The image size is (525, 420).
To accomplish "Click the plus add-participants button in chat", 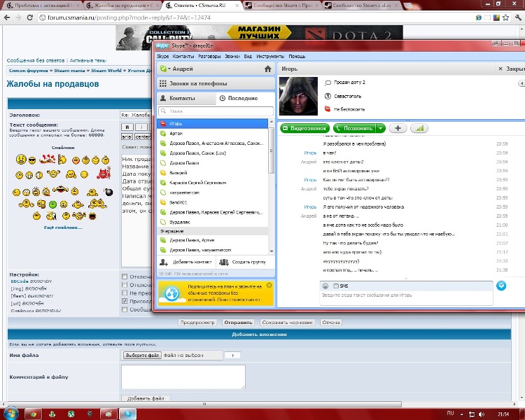I will point(398,128).
